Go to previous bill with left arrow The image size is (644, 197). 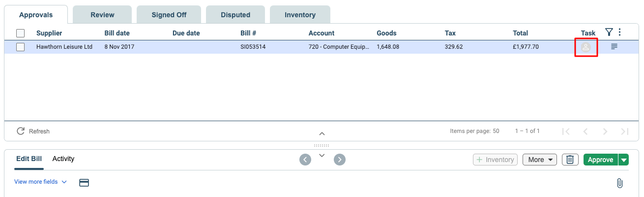click(305, 160)
